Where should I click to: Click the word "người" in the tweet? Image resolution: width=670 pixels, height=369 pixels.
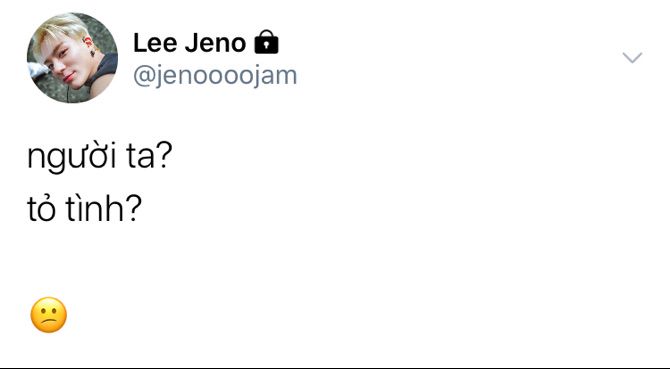point(71,158)
